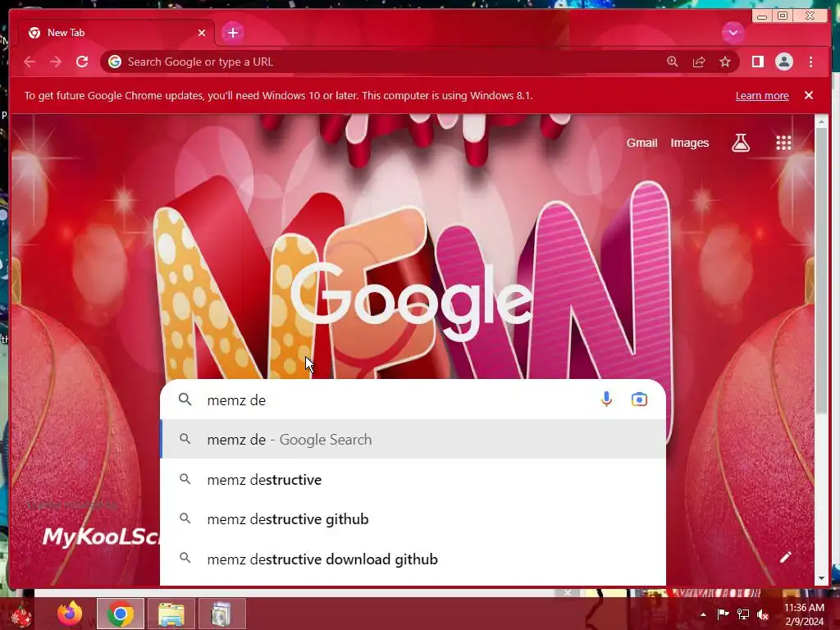Bookmark this tab with the star icon
This screenshot has width=840, height=630.
point(725,62)
